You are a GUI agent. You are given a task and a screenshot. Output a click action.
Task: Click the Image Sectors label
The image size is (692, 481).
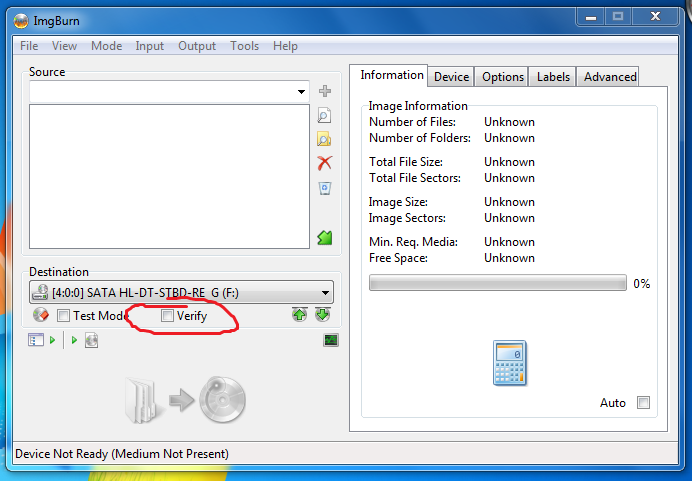(407, 218)
